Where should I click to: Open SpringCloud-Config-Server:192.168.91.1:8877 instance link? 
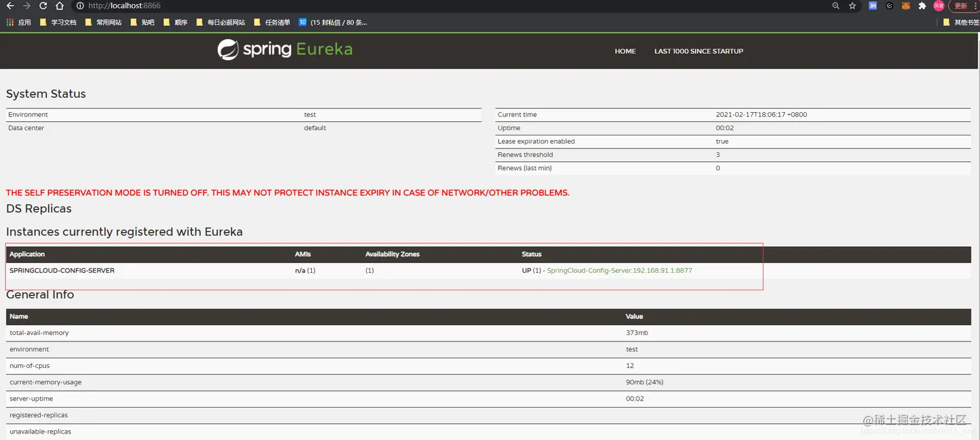coord(620,270)
